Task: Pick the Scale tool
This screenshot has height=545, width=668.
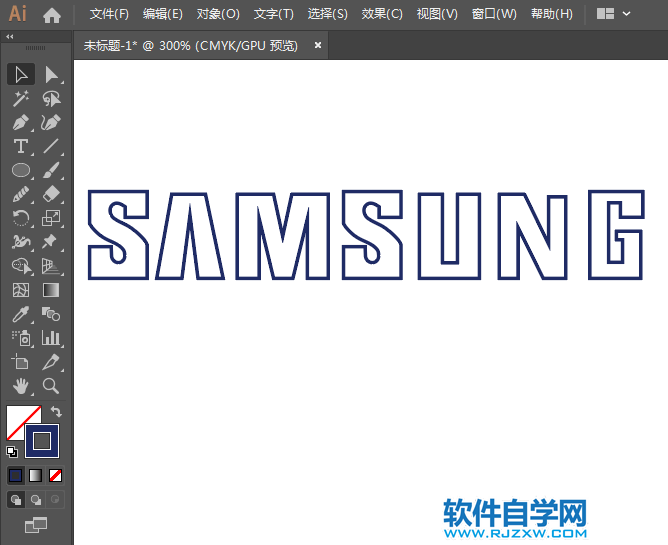Action: pyautogui.click(x=52, y=218)
